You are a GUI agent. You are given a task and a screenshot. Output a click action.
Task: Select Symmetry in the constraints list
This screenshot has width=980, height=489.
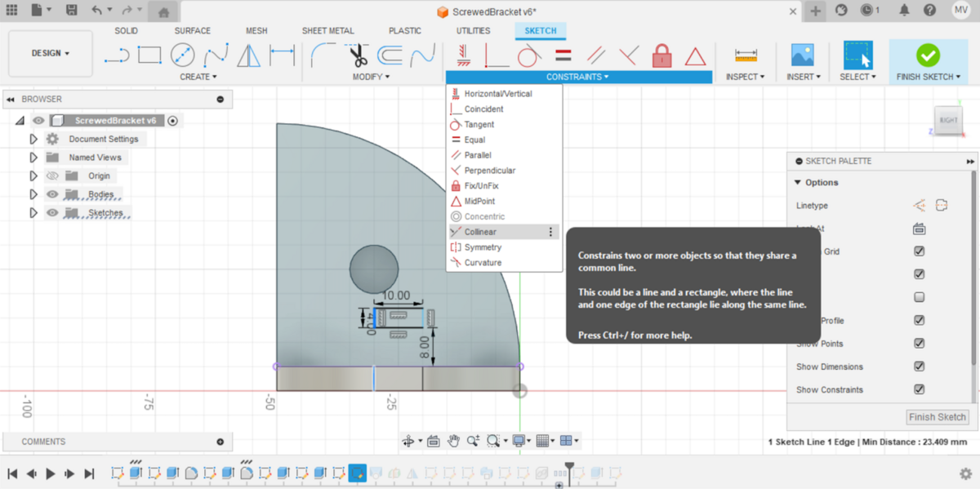[x=483, y=247]
